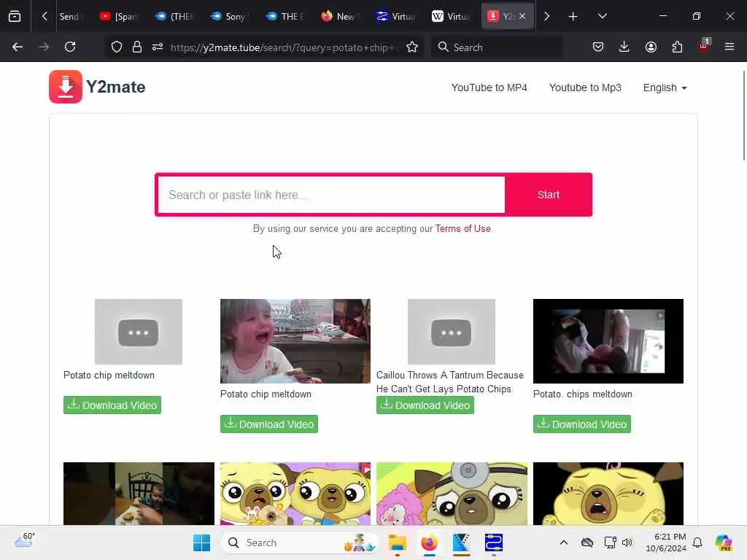This screenshot has height=560, width=747.
Task: Open the Firefox downloads panel
Action: (x=624, y=47)
